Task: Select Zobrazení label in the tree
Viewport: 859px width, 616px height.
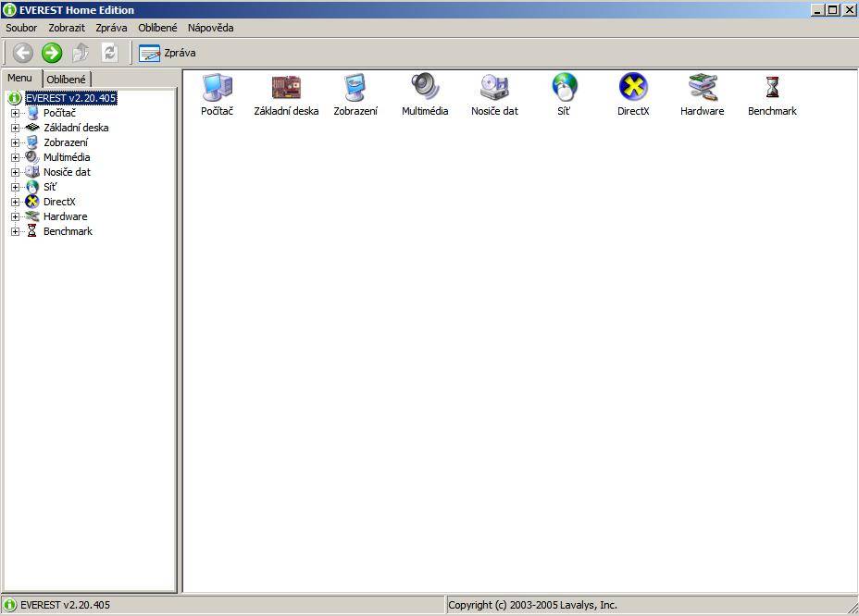Action: pos(66,142)
